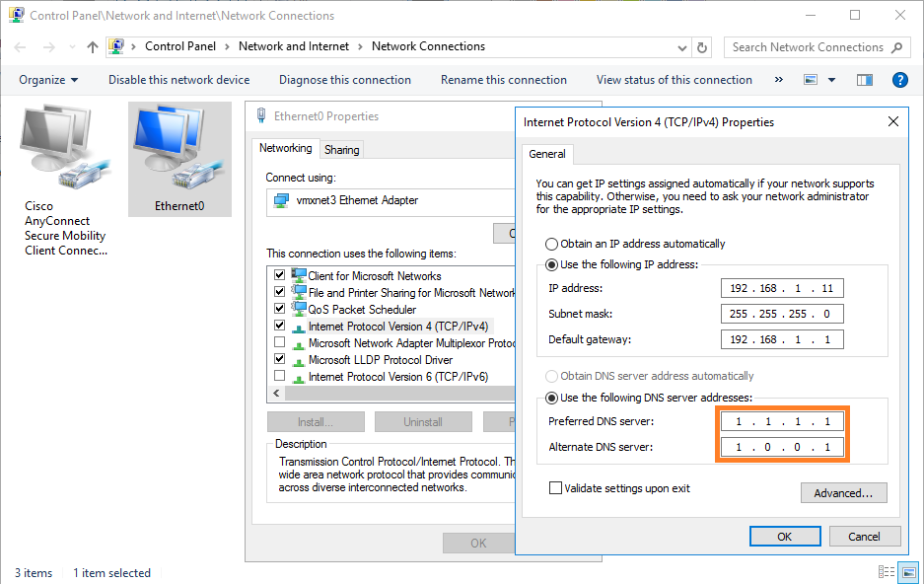Expand the toolbar overflow chevron
Image resolution: width=924 pixels, height=584 pixels.
click(x=779, y=80)
